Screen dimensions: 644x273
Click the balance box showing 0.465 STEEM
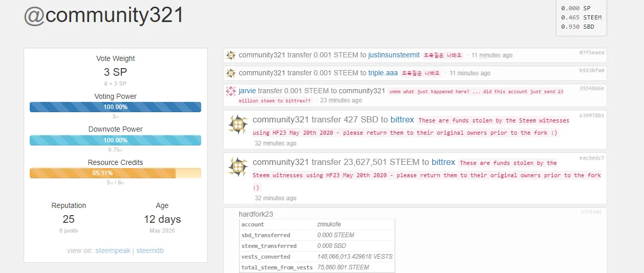(x=582, y=17)
